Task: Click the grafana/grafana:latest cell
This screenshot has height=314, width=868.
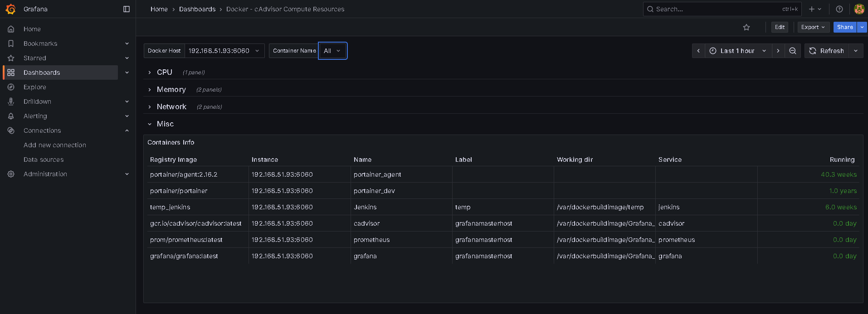Action: tap(198, 256)
